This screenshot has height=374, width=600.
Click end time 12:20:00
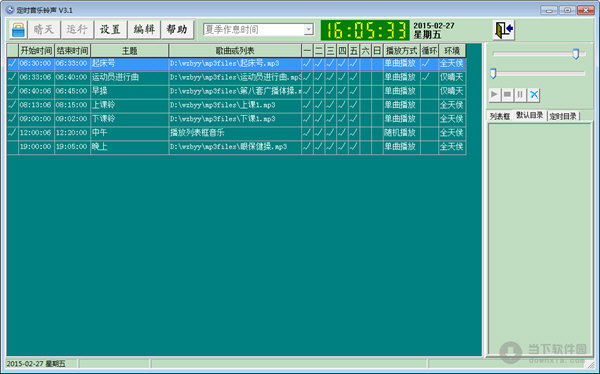point(72,133)
